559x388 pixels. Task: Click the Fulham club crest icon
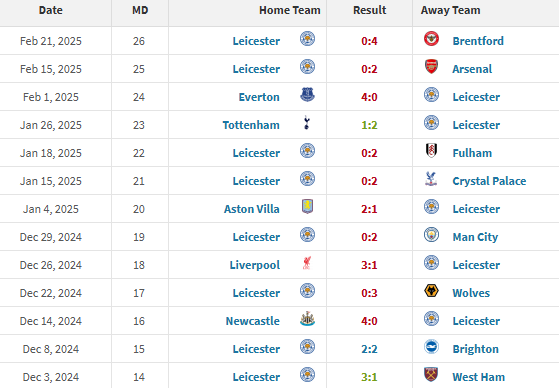431,150
